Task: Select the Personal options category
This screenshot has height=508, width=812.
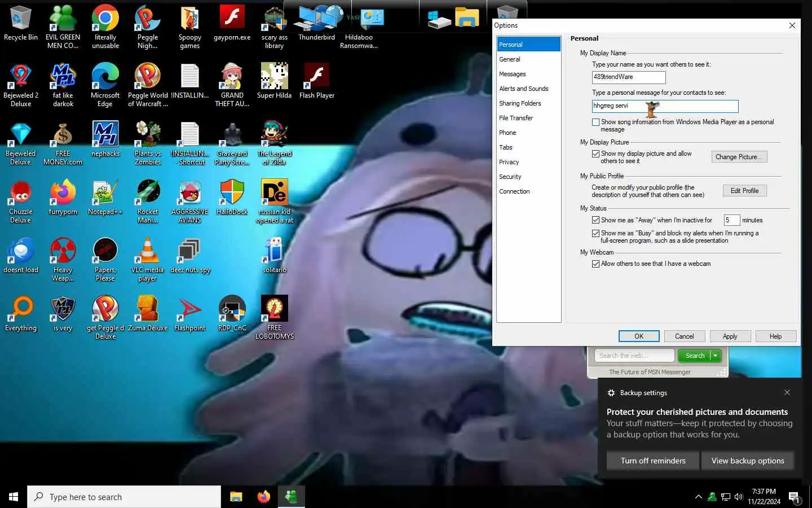Action: click(x=528, y=45)
